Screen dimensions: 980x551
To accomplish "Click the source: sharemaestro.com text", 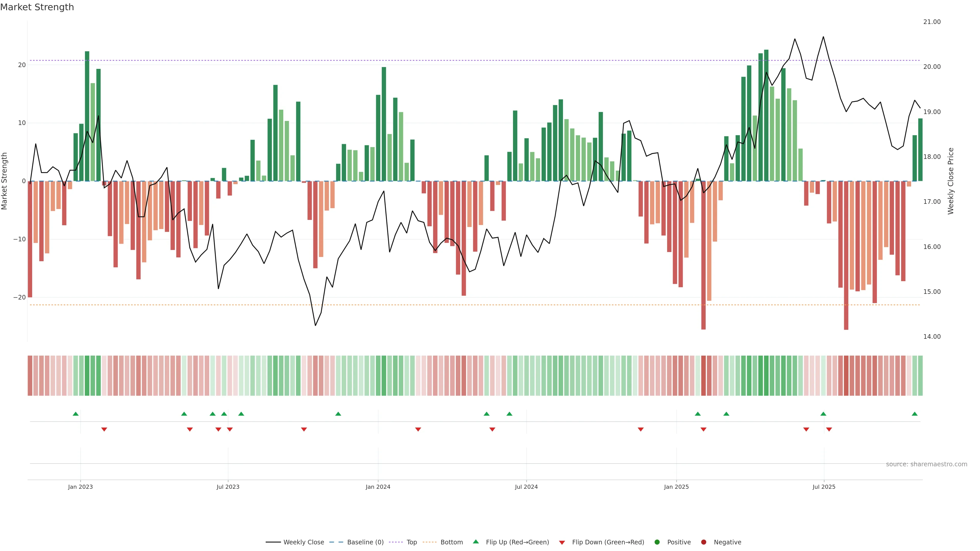I will pyautogui.click(x=926, y=464).
